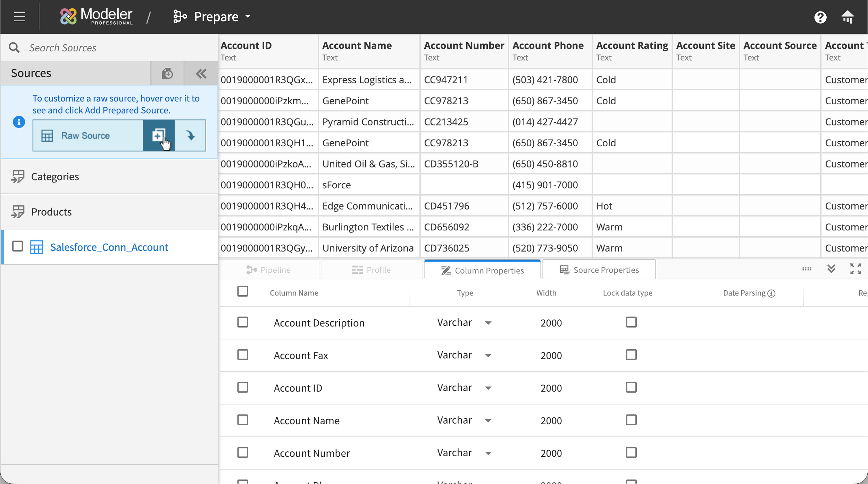868x484 pixels.
Task: Open the Salesforce_Conn_Account source link
Action: pos(109,247)
